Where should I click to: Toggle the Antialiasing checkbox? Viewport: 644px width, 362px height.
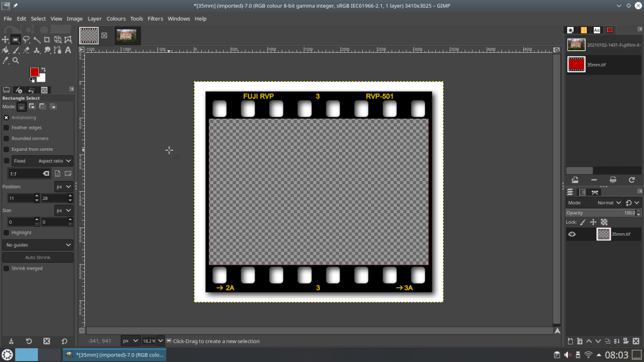(x=6, y=118)
